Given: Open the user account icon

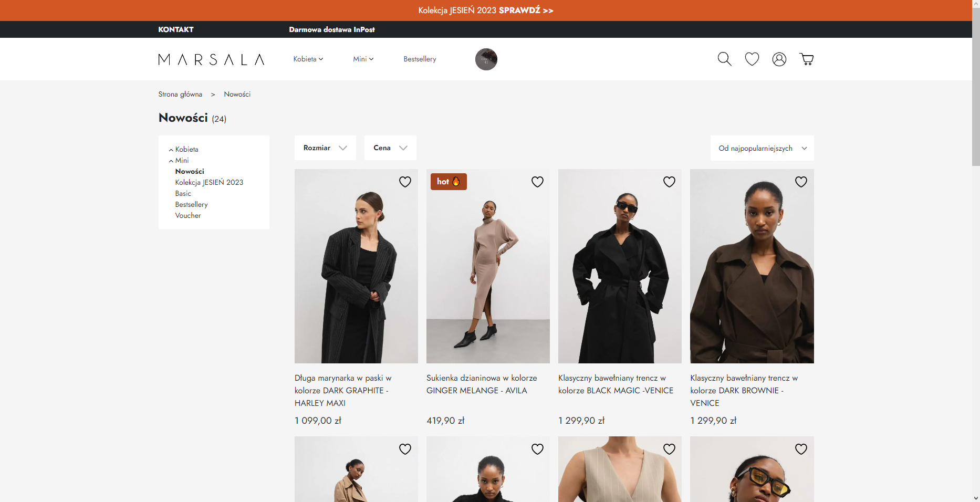Looking at the screenshot, I should click(x=779, y=59).
